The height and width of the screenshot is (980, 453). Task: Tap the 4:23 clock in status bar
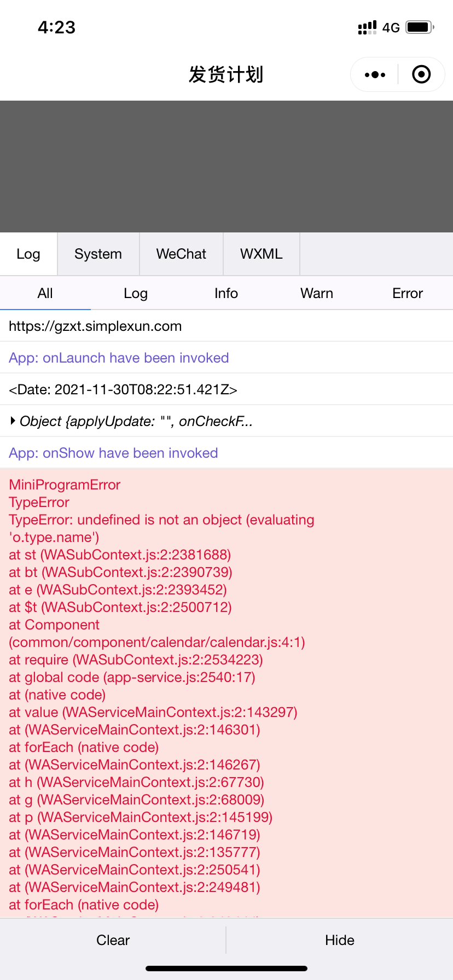pos(56,27)
